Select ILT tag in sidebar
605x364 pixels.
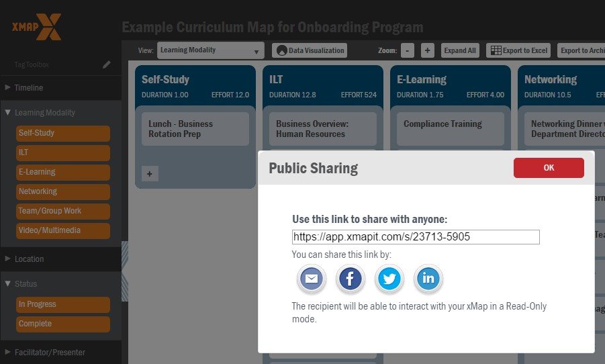click(63, 152)
